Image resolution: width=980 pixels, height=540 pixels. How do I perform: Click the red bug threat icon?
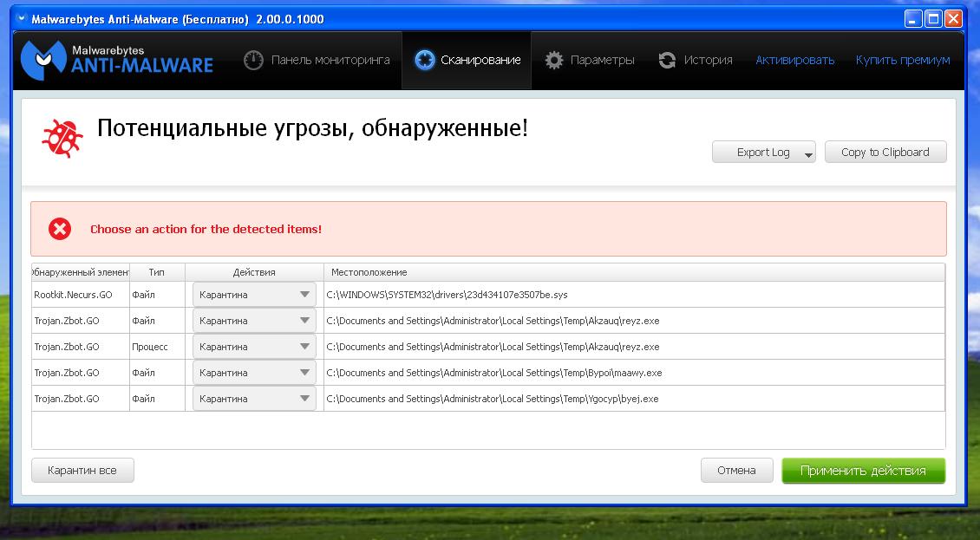[61, 137]
